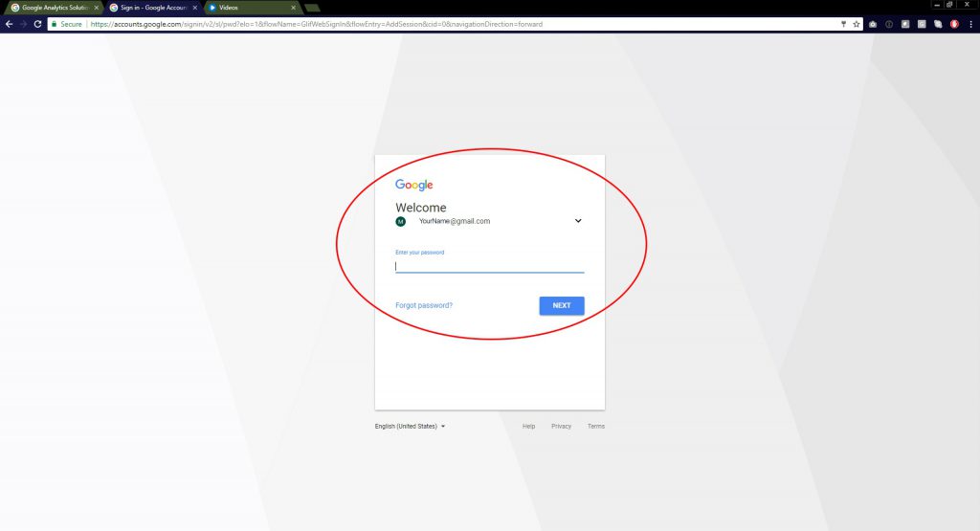Open the chat bubble extension icon
Screen dimensions: 980x531
(938, 24)
